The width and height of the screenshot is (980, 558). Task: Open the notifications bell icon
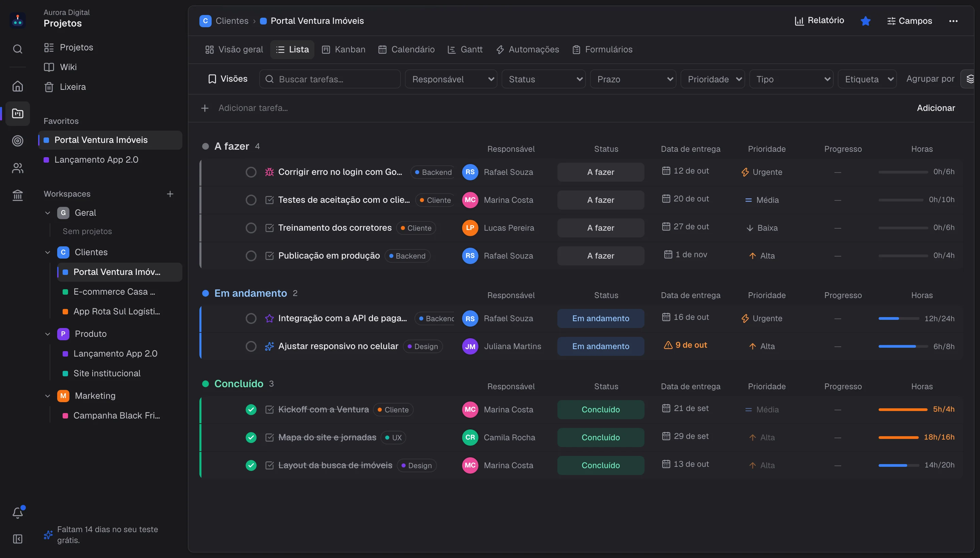point(18,512)
